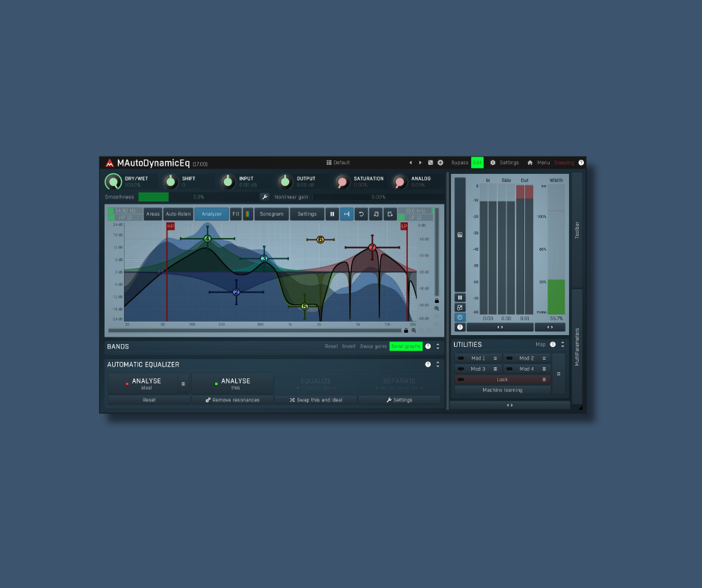Click Analyse this button

click(232, 384)
